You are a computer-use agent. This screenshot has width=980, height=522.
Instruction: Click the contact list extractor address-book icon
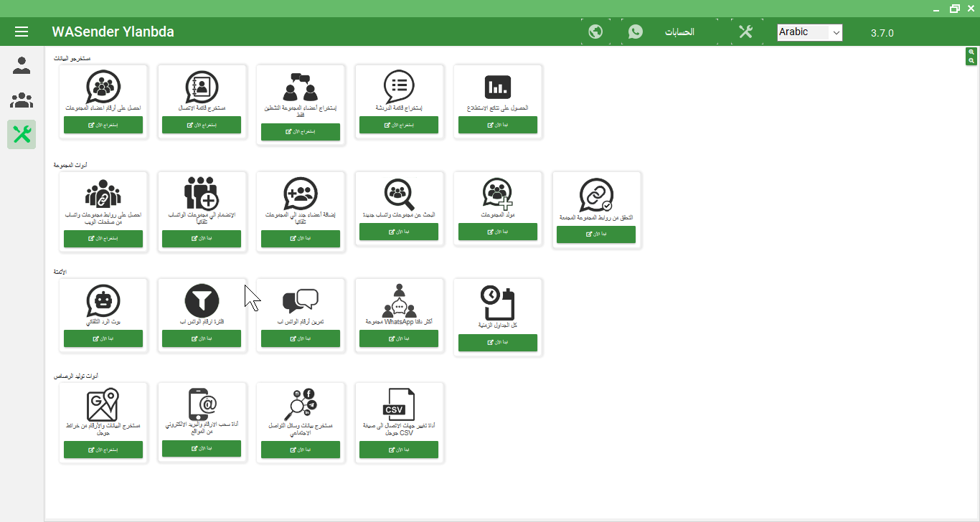[202, 87]
